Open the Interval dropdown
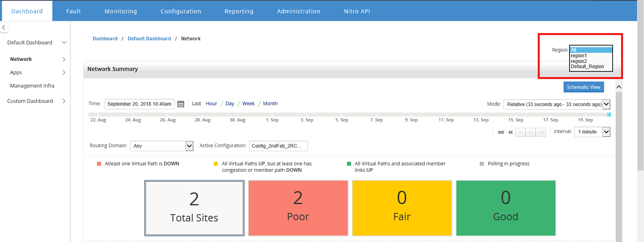Image resolution: width=644 pixels, height=242 pixels. [592, 132]
